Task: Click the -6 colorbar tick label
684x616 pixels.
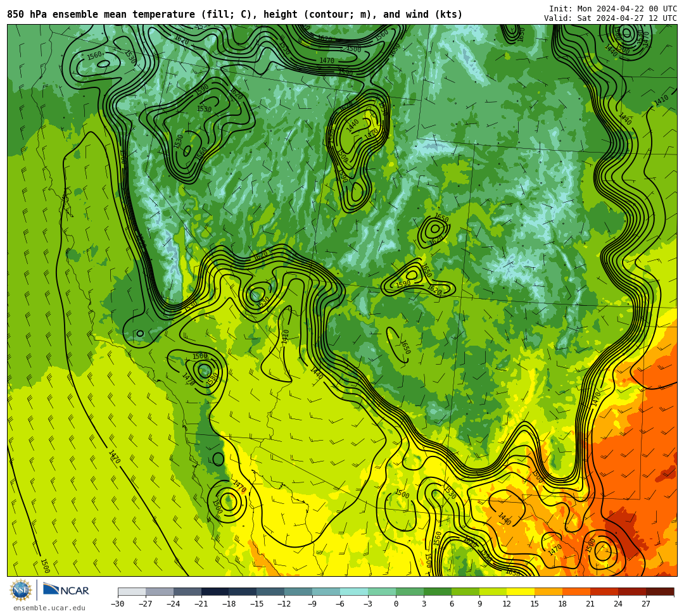Action: point(339,604)
